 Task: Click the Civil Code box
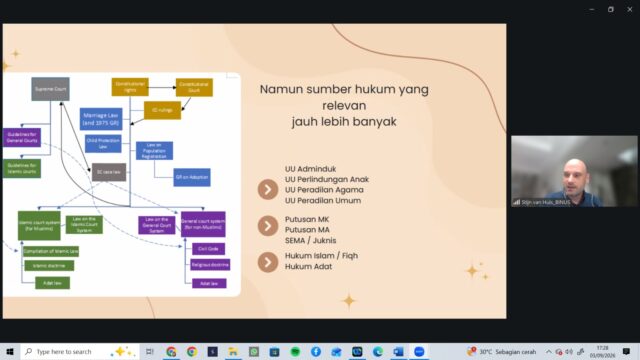pyautogui.click(x=209, y=249)
